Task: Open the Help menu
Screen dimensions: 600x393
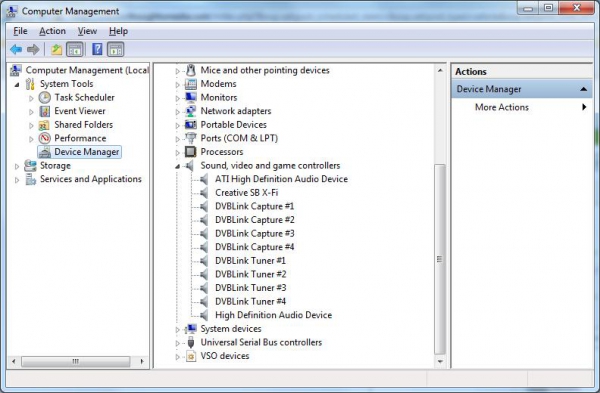Action: coord(118,31)
